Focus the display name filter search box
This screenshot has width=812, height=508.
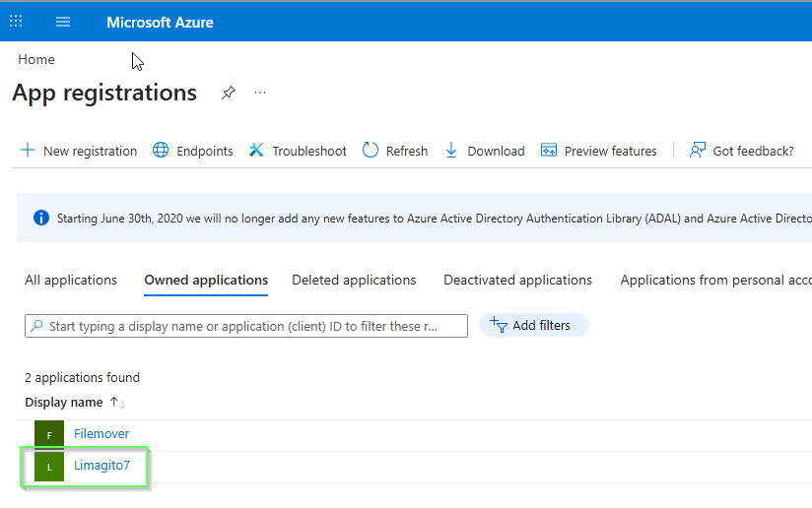[246, 326]
